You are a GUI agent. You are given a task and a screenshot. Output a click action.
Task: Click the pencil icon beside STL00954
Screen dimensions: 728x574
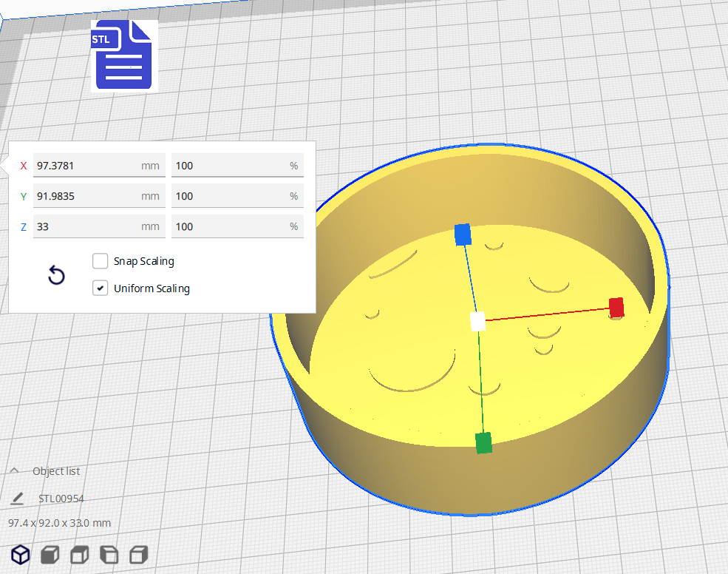coord(17,499)
